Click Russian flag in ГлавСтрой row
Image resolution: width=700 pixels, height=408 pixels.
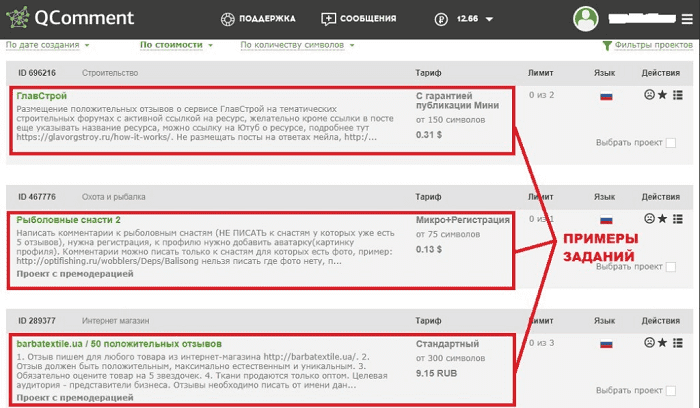pos(606,96)
